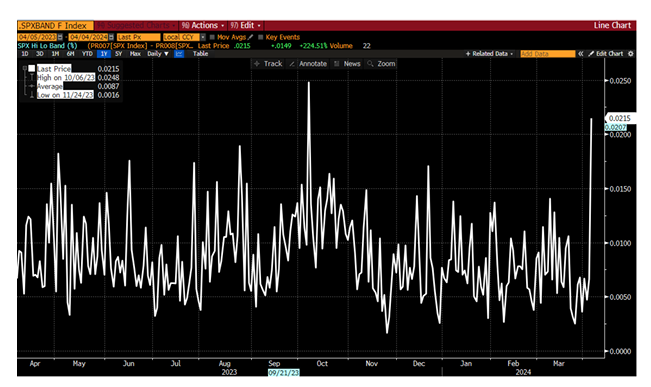Click the 04/05/2023 start date field
Image resolution: width=651 pixels, height=387 pixels.
(x=37, y=37)
